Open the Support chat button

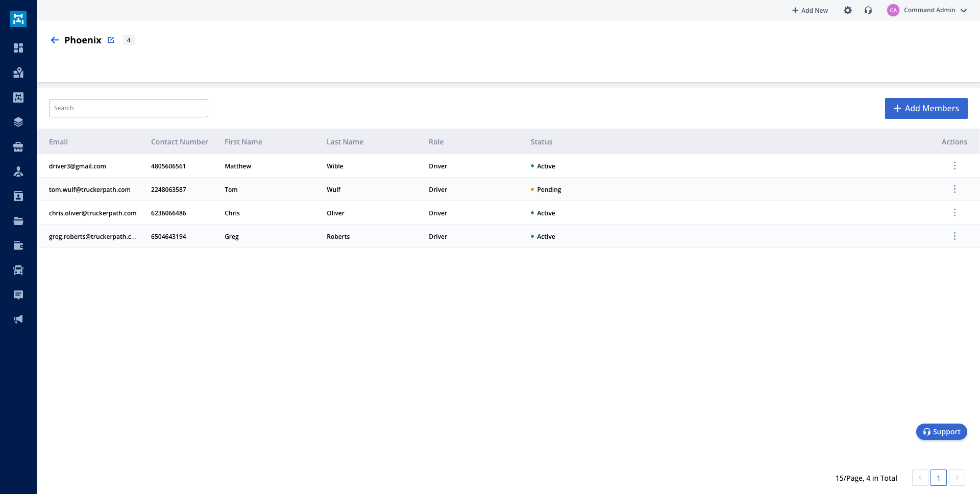pos(942,432)
